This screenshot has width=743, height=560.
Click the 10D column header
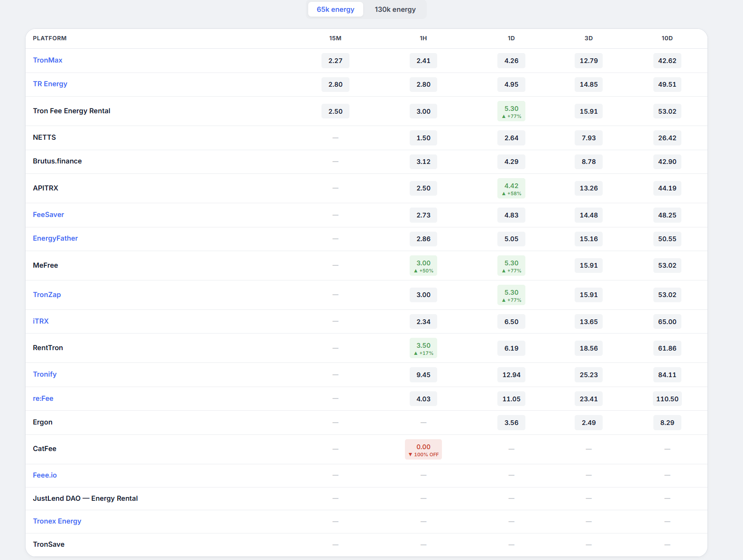pyautogui.click(x=667, y=38)
